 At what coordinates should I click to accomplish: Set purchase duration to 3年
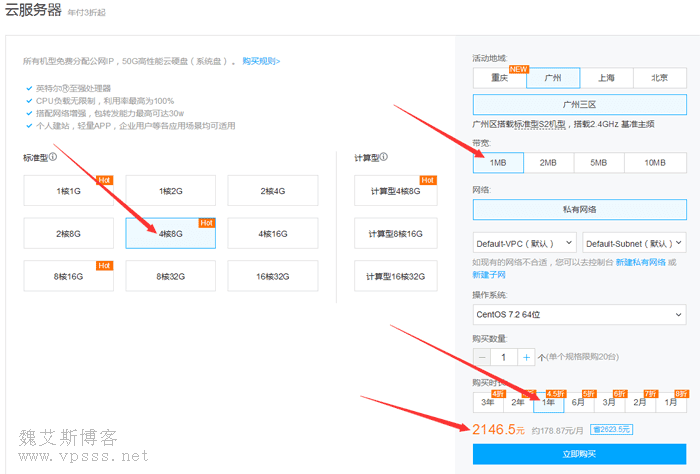488,402
